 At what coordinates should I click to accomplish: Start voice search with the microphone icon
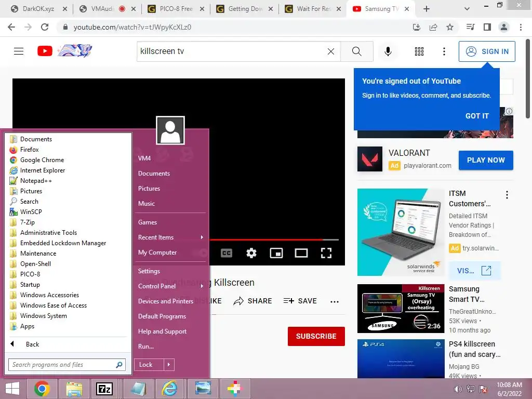coord(388,51)
